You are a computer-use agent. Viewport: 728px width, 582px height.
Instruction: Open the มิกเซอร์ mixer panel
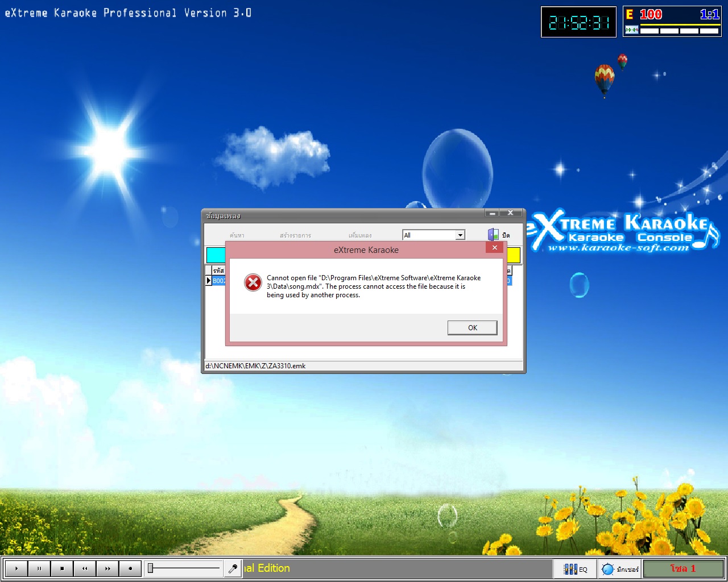pos(620,569)
